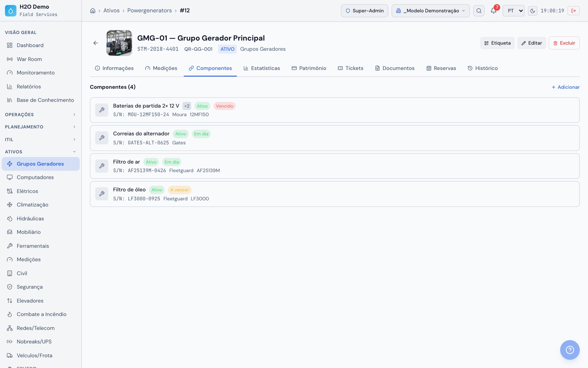
Task: Expand the PLANEJAMENTO section
Action: click(x=40, y=127)
